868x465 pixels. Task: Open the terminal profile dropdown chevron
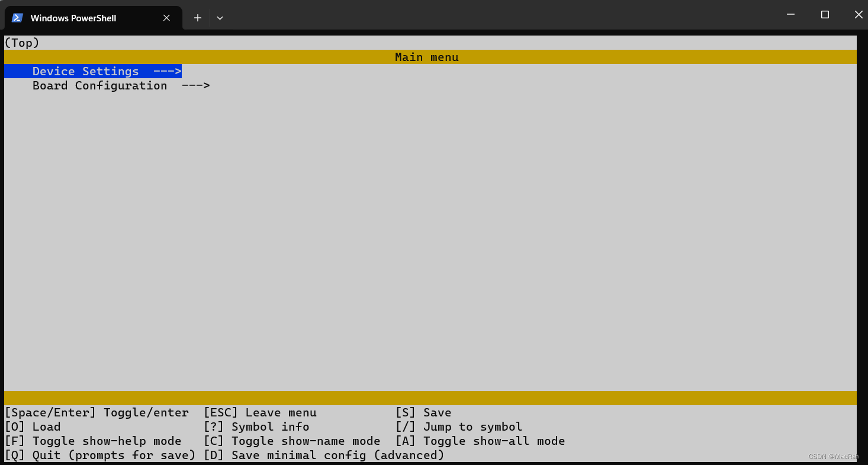click(220, 18)
